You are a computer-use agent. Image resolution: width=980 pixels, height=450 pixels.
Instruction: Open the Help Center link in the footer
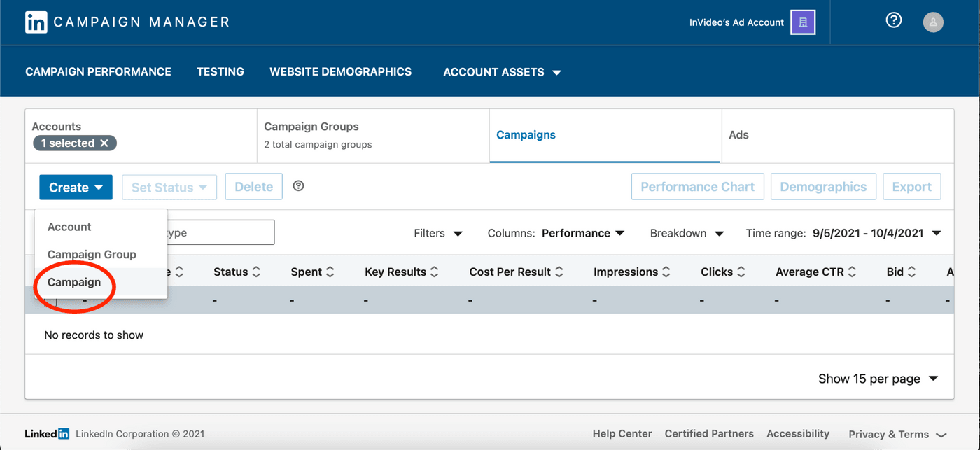(x=622, y=433)
